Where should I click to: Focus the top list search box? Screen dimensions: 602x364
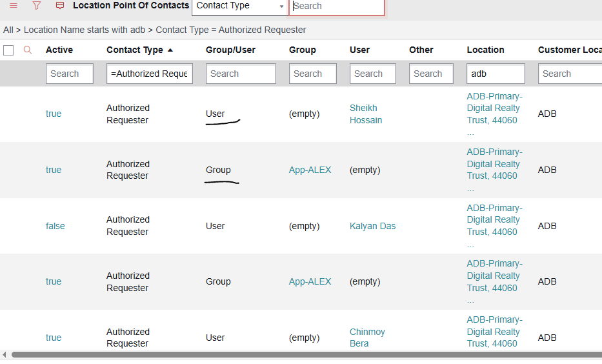tap(337, 6)
